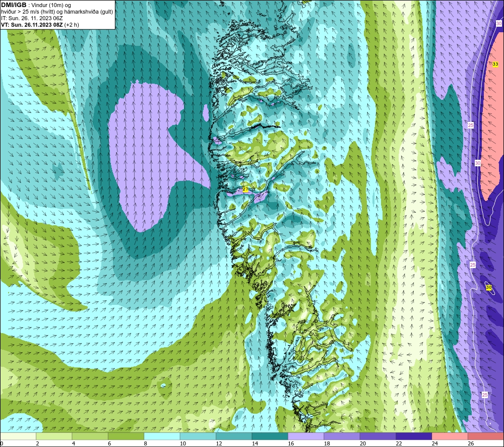The image size is (504, 447).
Task: Click the legend swatch right of 26
Action: pos(486,436)
